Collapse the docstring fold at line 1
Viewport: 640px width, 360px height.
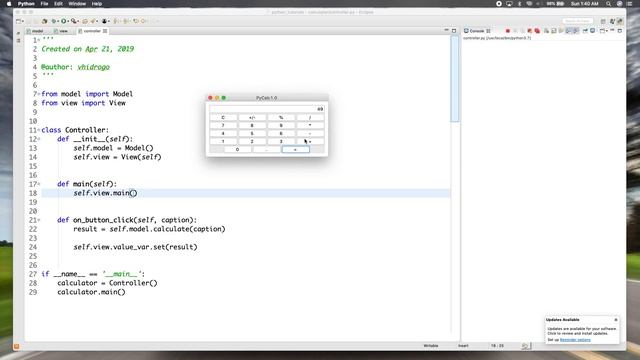[x=39, y=40]
